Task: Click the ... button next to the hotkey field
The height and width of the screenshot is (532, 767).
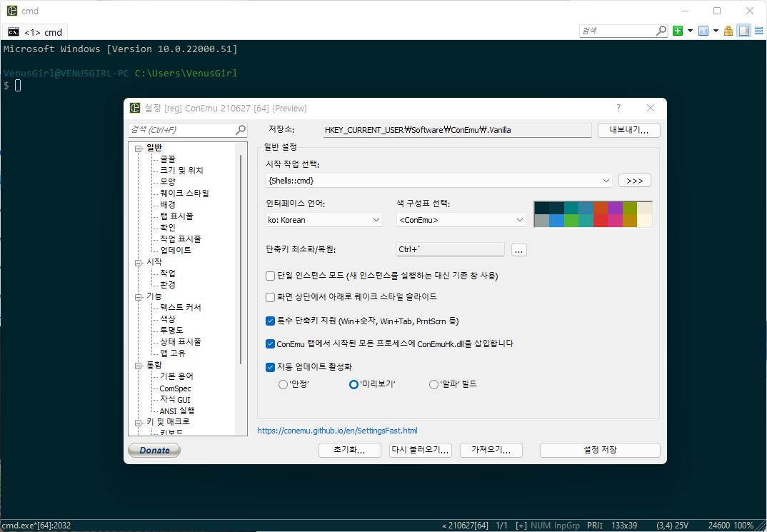Action: 519,250
